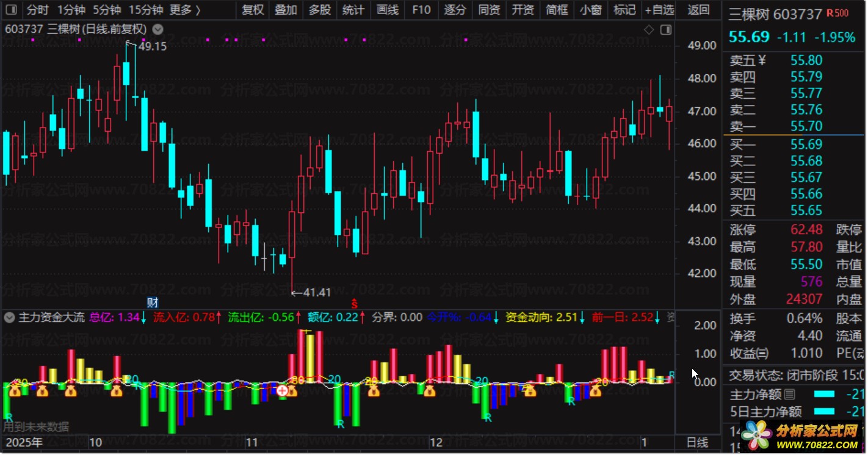
Task: Switch to 15分钟 chart period
Action: tap(146, 10)
